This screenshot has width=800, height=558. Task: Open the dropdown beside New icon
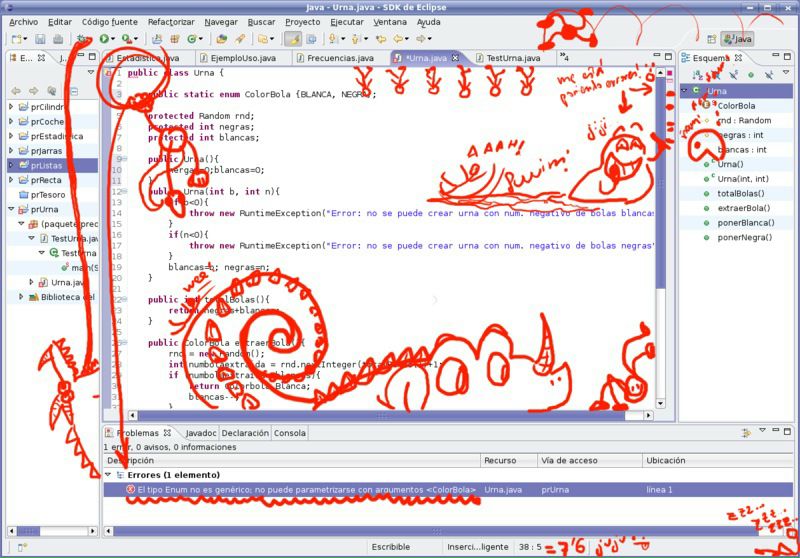tap(26, 39)
